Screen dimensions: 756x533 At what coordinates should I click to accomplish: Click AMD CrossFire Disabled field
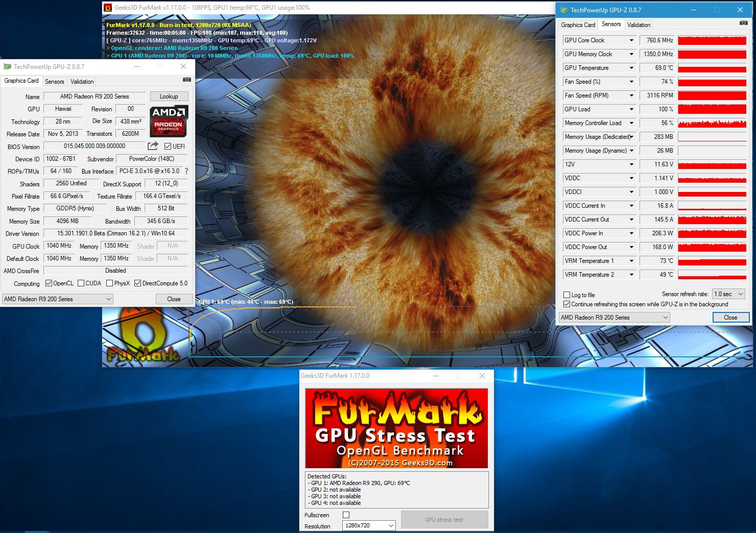(x=115, y=271)
